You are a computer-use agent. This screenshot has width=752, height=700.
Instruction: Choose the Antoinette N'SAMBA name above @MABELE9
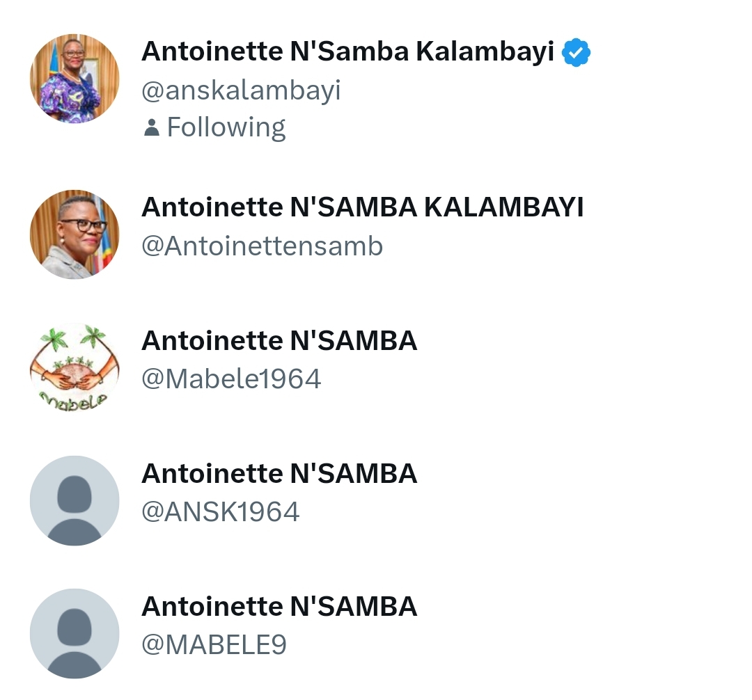click(279, 607)
